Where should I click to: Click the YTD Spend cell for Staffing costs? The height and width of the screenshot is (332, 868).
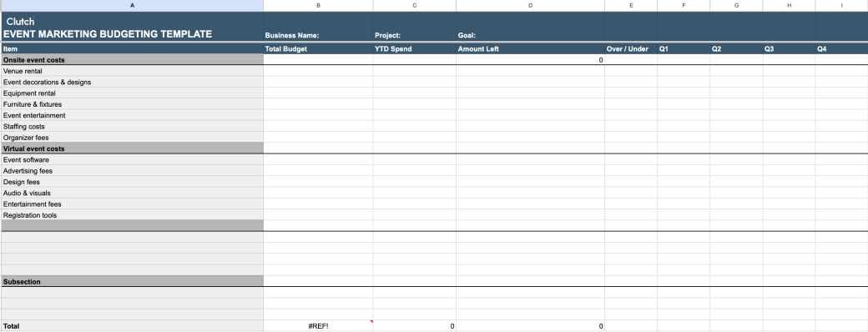415,126
